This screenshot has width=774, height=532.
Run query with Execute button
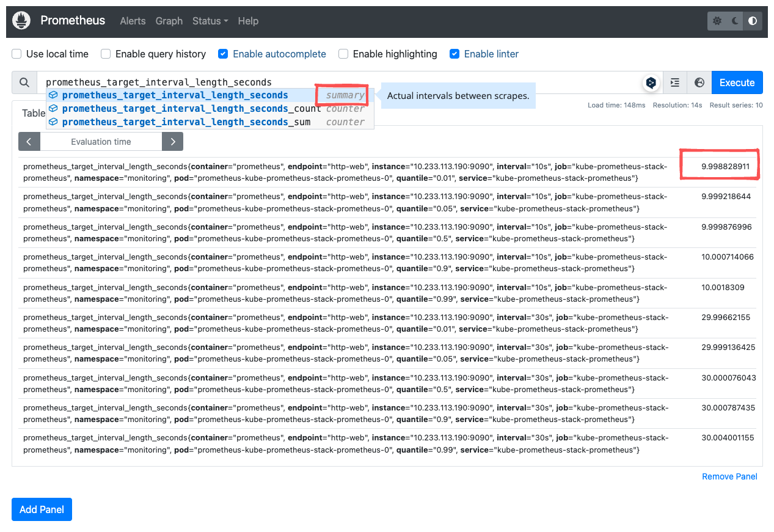click(737, 82)
